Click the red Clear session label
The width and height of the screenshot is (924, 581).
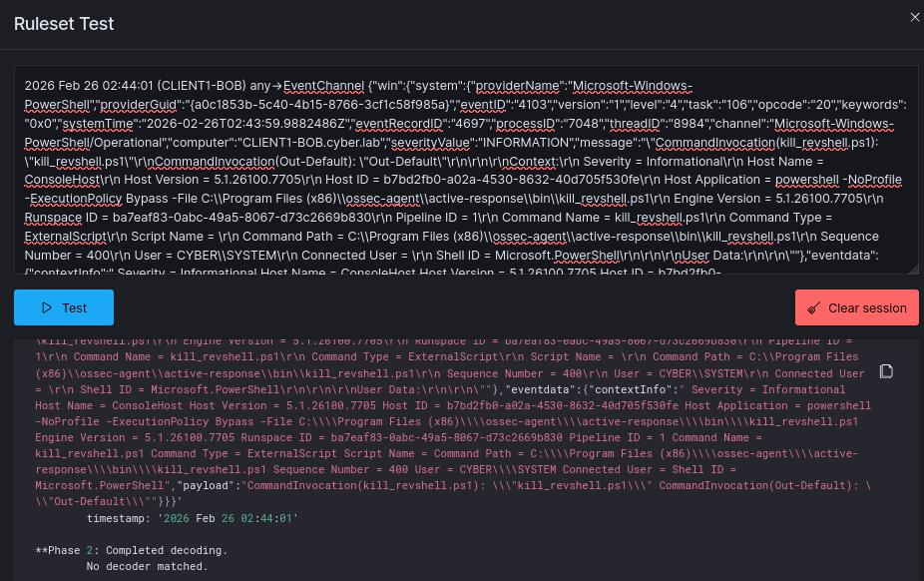tap(868, 308)
